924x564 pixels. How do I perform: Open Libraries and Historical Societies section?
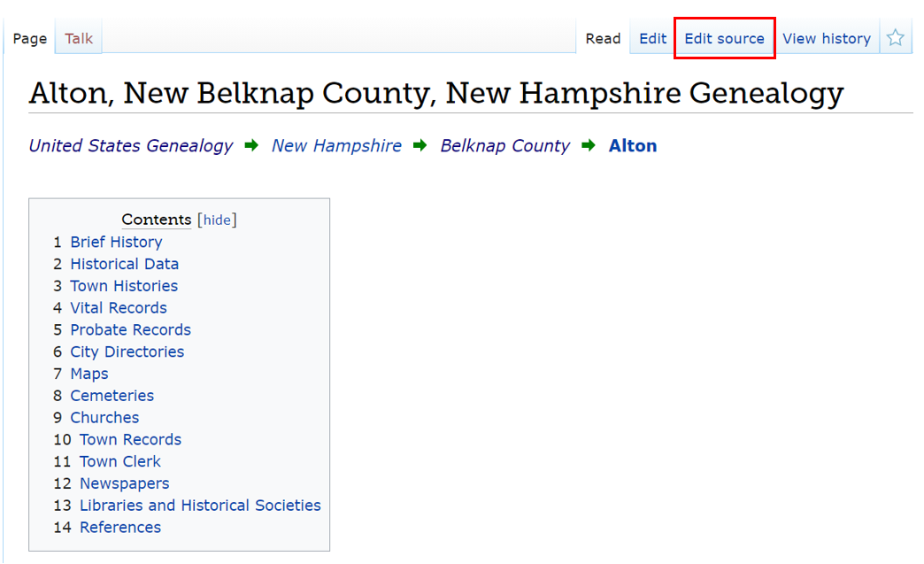coord(200,506)
